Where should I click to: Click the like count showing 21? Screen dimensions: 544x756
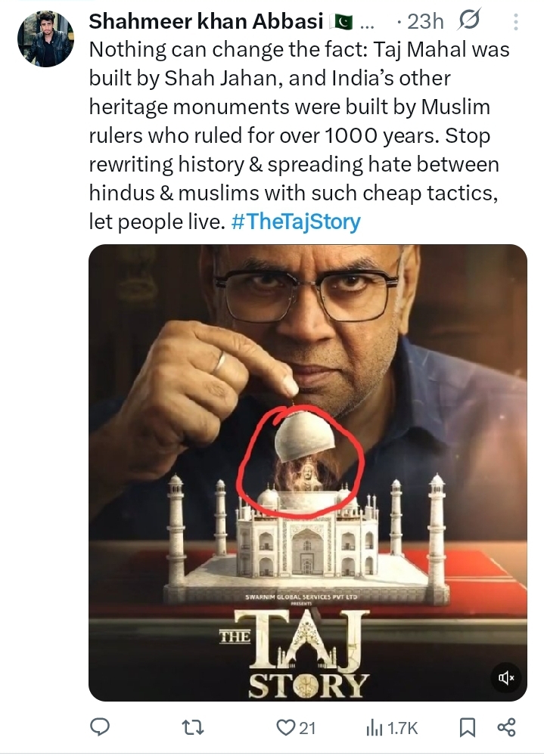coord(306,727)
